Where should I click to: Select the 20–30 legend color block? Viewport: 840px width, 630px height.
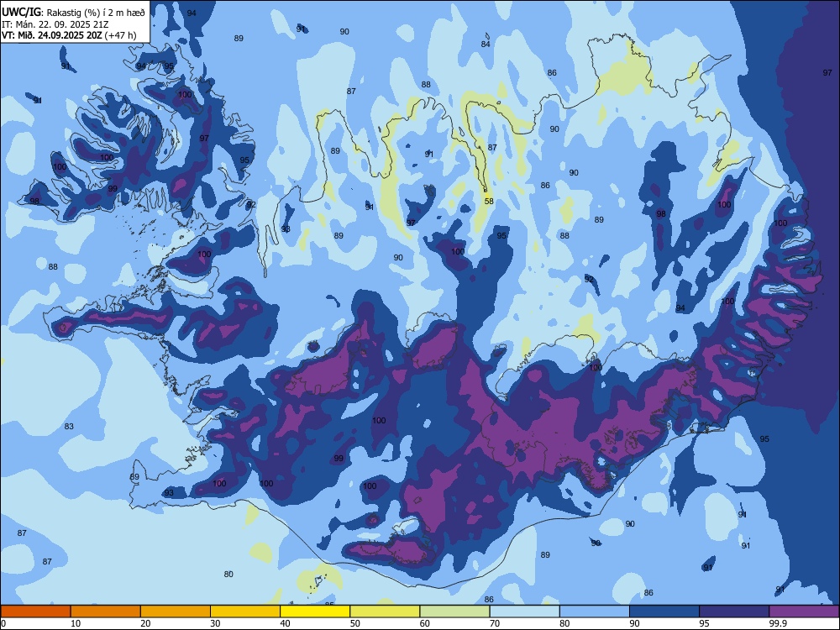[176, 612]
